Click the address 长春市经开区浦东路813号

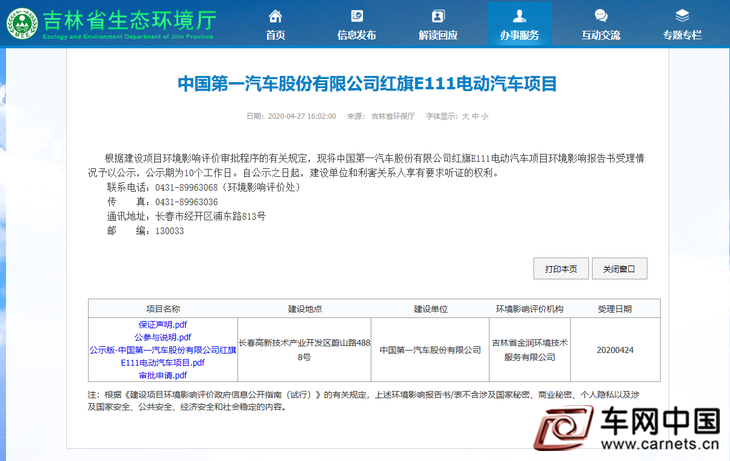tap(210, 217)
